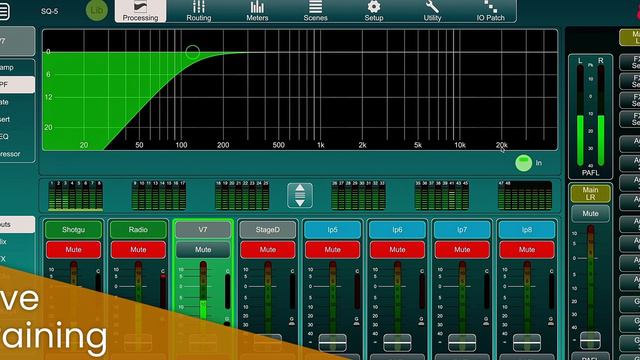Click the PAFL L/R meter display
Screen dimensions: 640x360
coord(590,116)
